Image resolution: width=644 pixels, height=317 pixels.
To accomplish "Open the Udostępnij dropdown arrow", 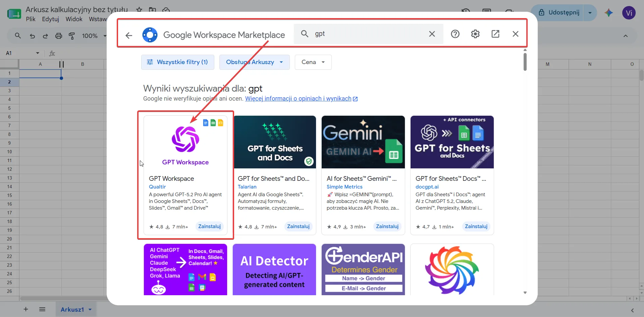I will [590, 12].
